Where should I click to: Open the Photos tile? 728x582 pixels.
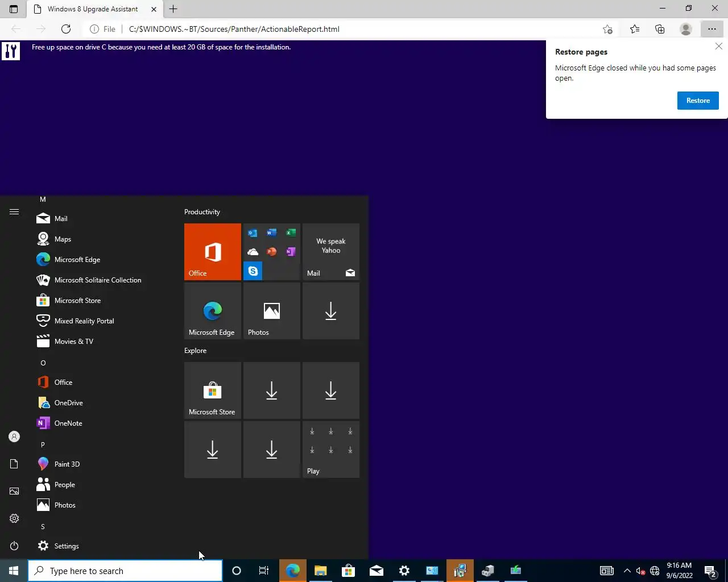tap(272, 311)
